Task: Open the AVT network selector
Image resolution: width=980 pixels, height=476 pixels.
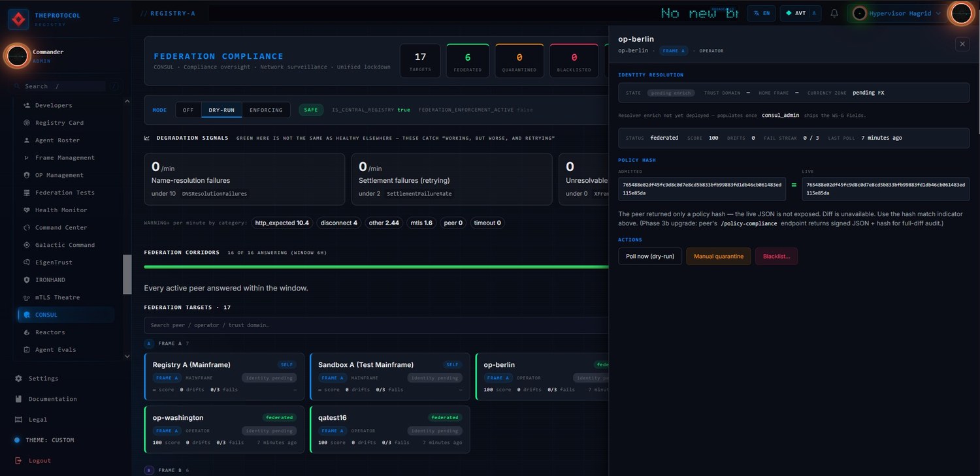Action: [x=802, y=13]
